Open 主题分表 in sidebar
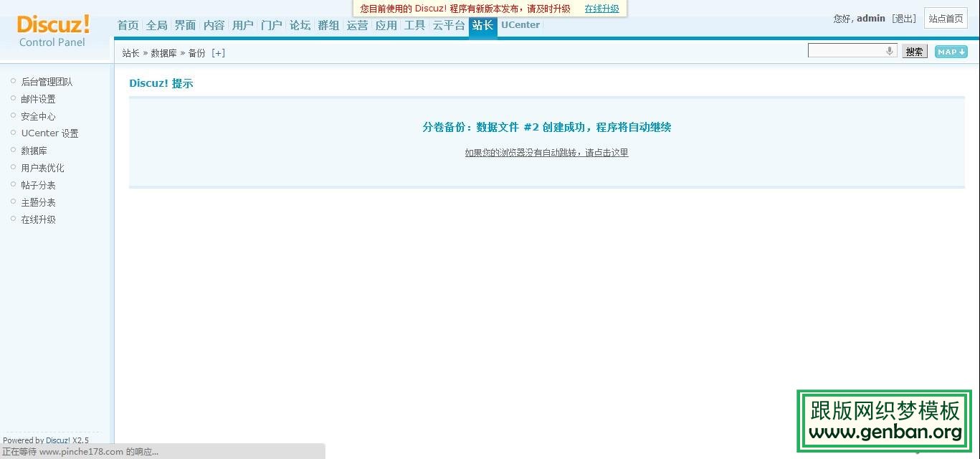Screen dimensions: 980x459 click(x=38, y=202)
